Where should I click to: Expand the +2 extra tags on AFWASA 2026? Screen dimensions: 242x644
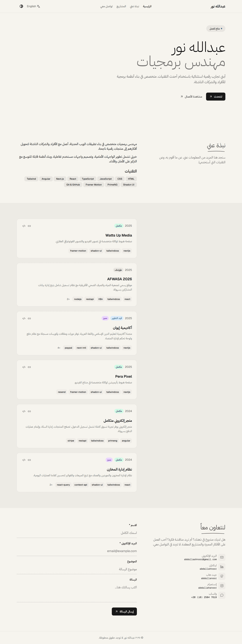point(68,299)
